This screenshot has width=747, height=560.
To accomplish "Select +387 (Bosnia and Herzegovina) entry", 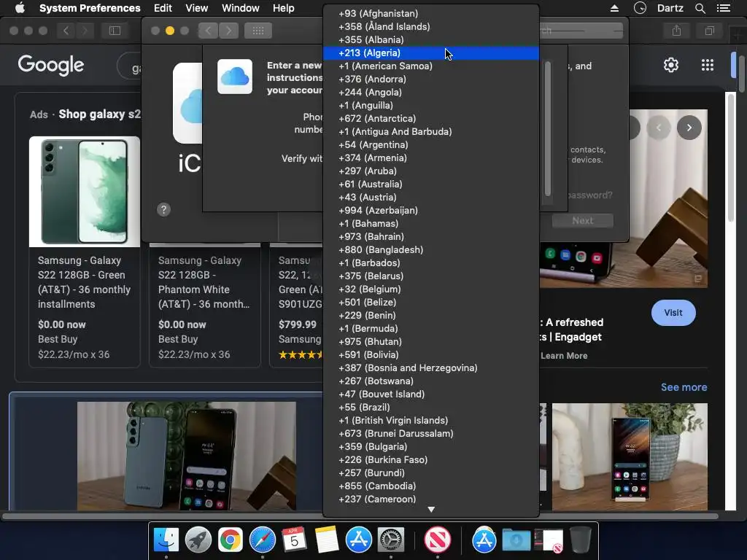I will pyautogui.click(x=431, y=367).
